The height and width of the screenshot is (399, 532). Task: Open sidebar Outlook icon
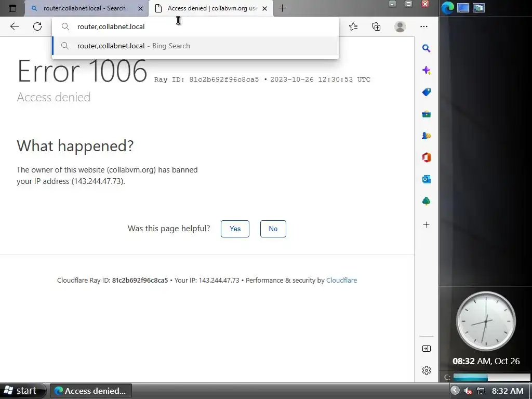(x=427, y=179)
